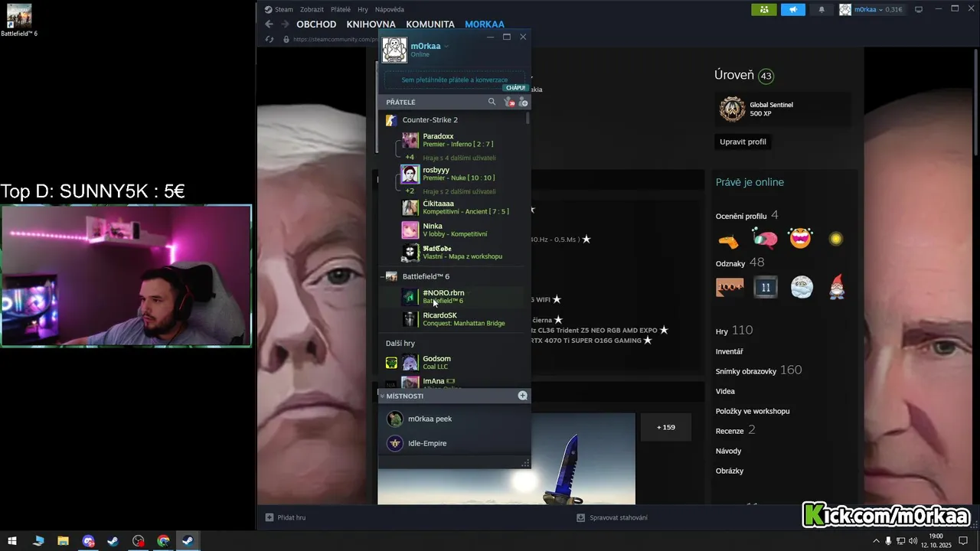Switch to KOMUNITA tab
The width and height of the screenshot is (980, 551).
pos(430,24)
